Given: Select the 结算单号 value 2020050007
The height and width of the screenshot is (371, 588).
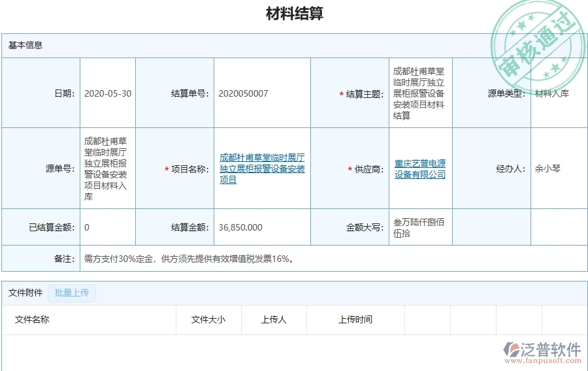Looking at the screenshot, I should (x=243, y=93).
